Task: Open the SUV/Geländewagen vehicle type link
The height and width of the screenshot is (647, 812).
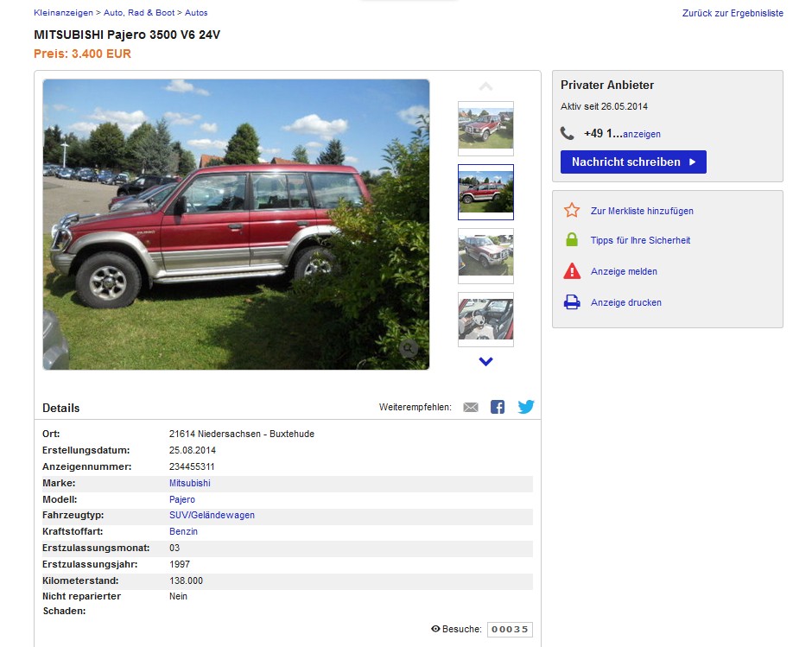Action: (212, 515)
